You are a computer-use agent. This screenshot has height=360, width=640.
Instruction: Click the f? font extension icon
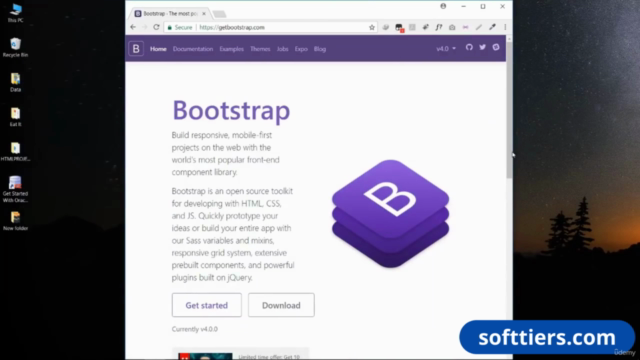[439, 27]
